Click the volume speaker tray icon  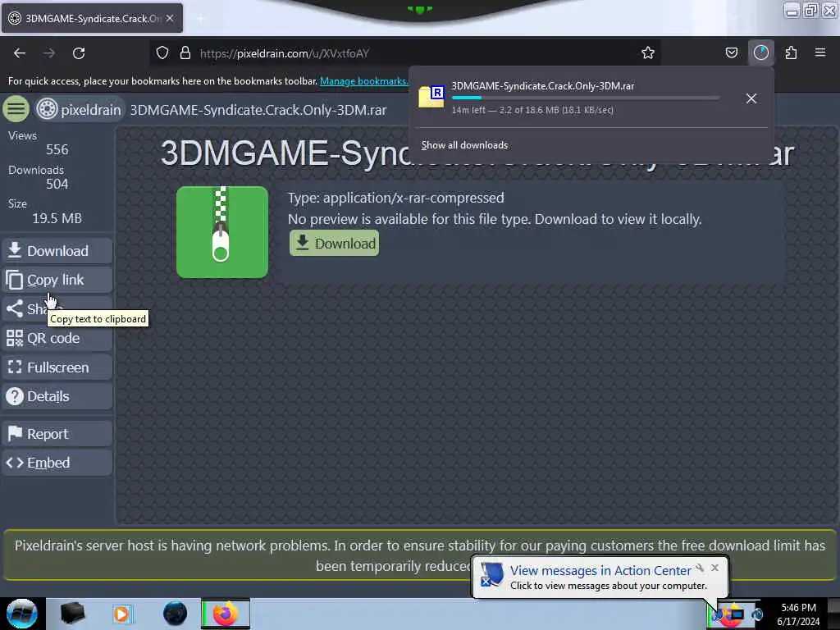point(757,614)
